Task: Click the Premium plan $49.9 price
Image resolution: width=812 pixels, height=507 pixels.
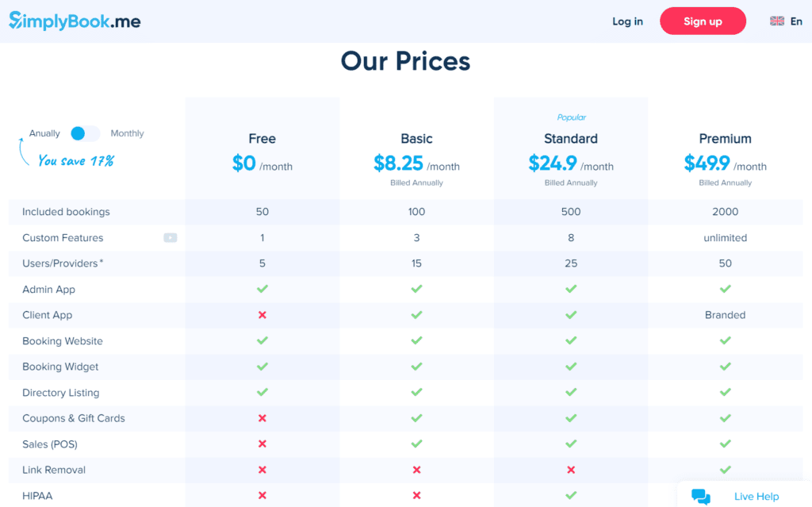Action: click(x=707, y=163)
